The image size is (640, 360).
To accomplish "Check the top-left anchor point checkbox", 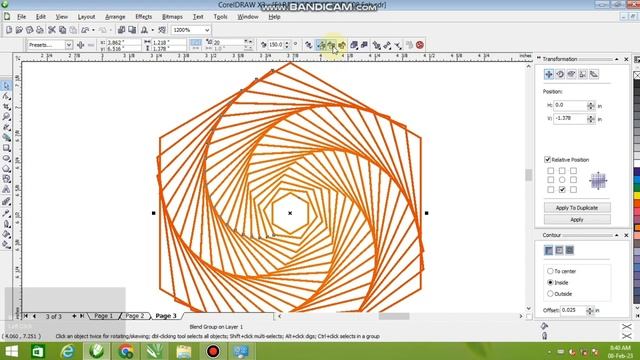I will tap(551, 171).
